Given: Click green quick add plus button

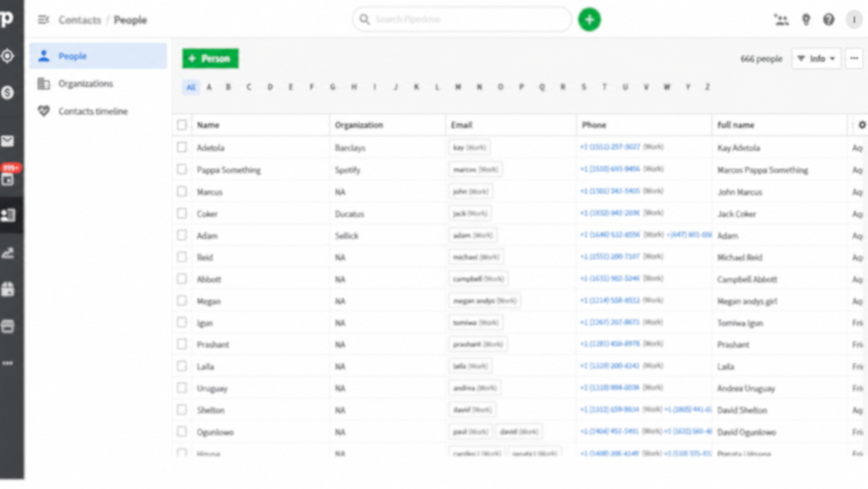Looking at the screenshot, I should tap(589, 20).
